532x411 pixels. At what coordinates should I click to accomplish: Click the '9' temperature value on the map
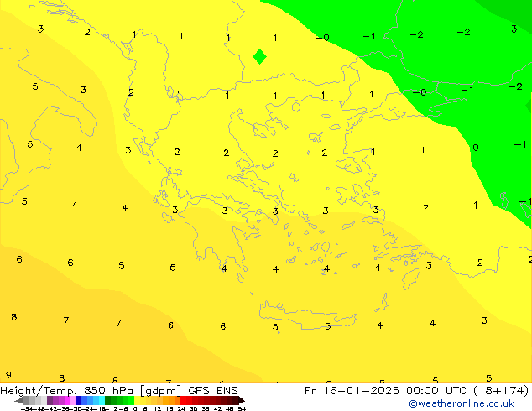coord(8,375)
